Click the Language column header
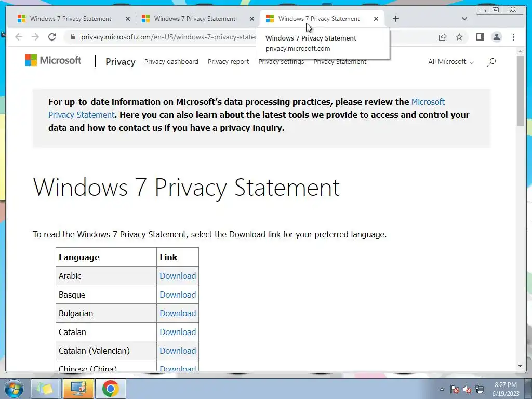The height and width of the screenshot is (399, 532). (x=106, y=257)
